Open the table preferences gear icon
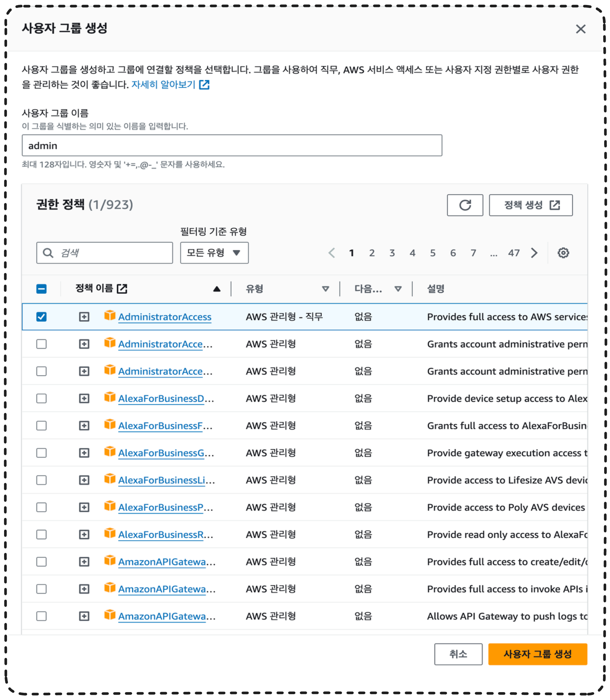 click(x=563, y=253)
